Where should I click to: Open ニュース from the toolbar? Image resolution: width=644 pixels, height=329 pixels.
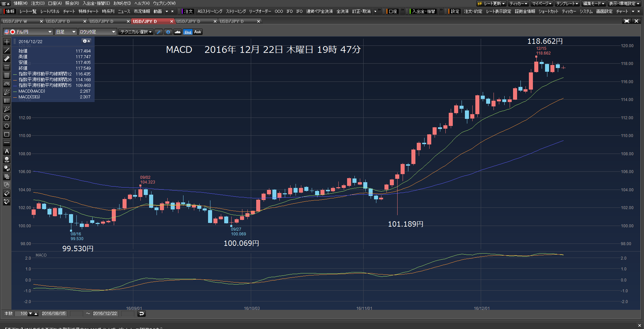click(124, 11)
